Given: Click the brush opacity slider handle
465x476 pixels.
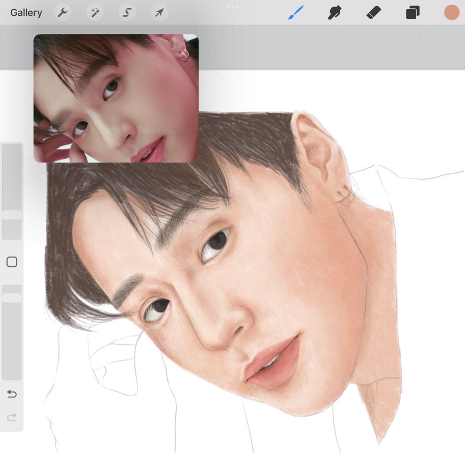Looking at the screenshot, I should tap(12, 298).
